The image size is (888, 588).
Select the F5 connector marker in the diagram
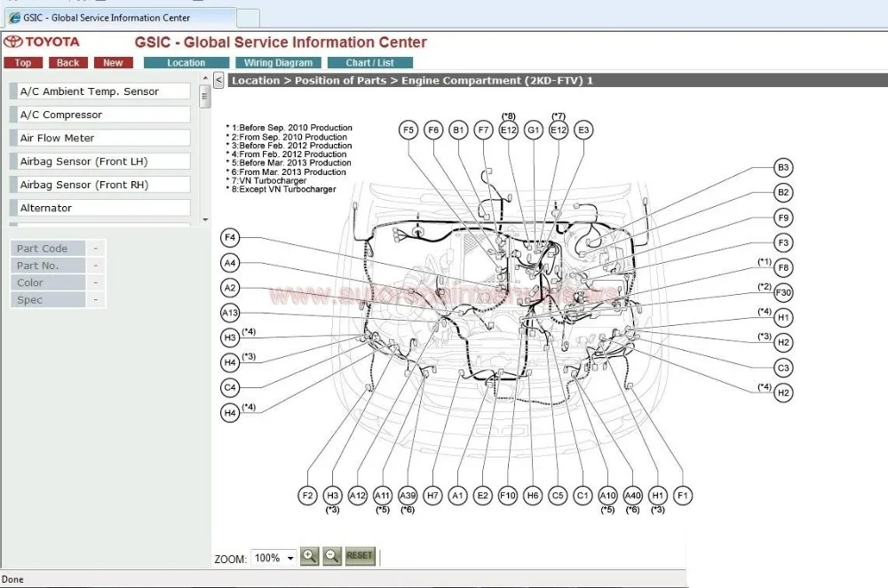coord(408,130)
